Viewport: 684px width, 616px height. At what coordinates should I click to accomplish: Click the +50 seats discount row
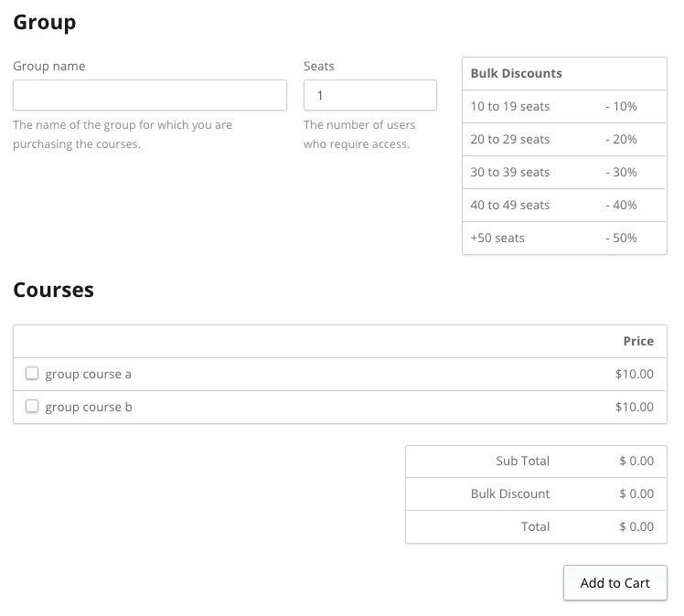(563, 238)
